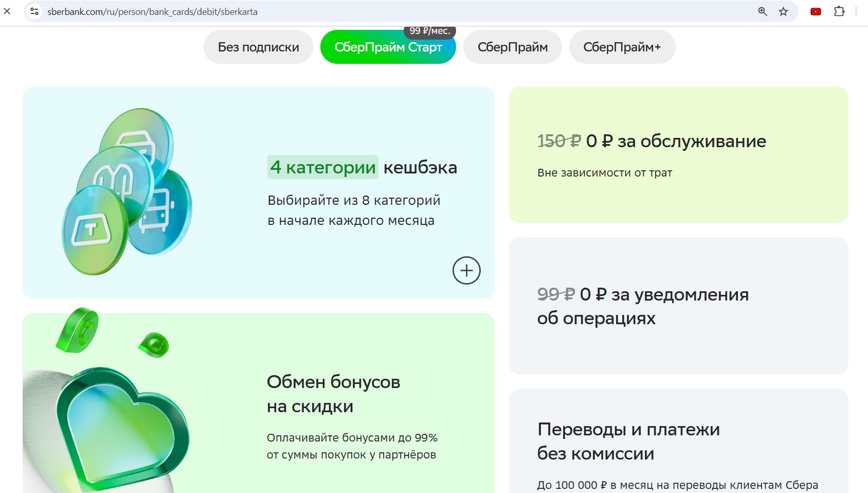Click the '4 категории кешбэка' heading
This screenshot has height=493, width=868.
coord(363,167)
